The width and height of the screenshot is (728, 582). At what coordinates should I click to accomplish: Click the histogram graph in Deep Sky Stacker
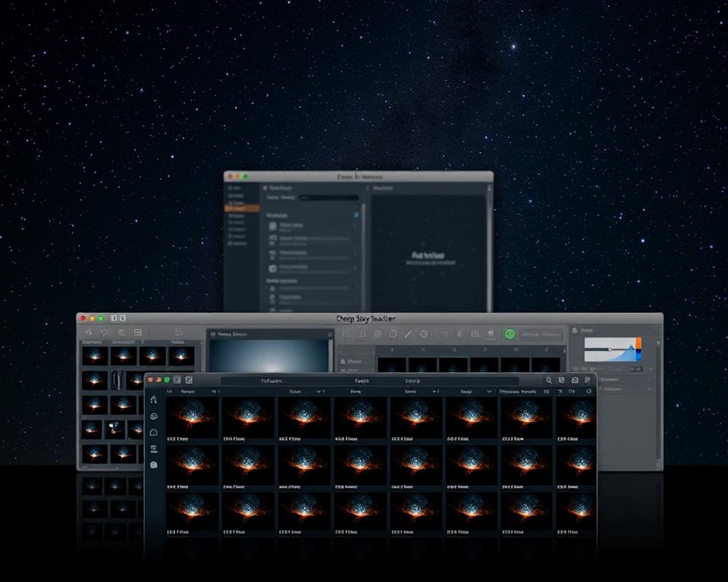[x=610, y=349]
